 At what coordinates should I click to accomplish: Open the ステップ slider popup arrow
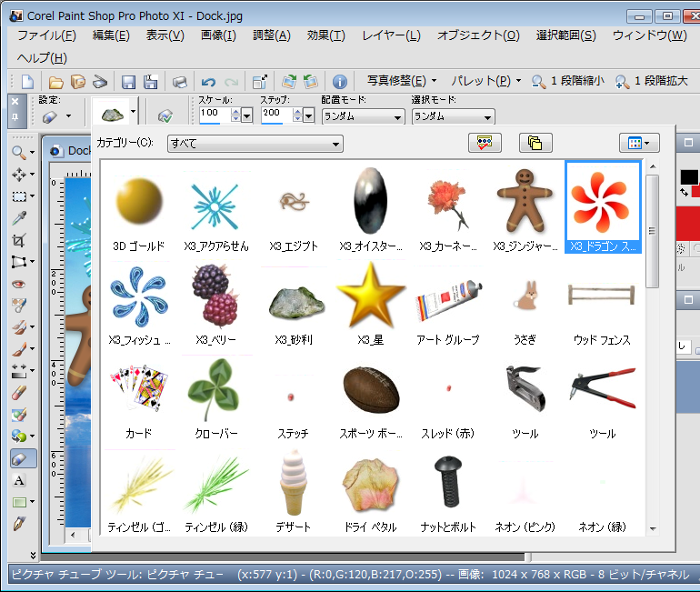[308, 117]
